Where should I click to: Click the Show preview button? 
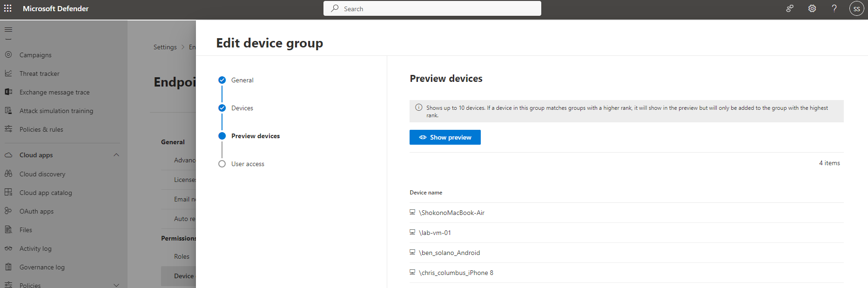tap(445, 137)
